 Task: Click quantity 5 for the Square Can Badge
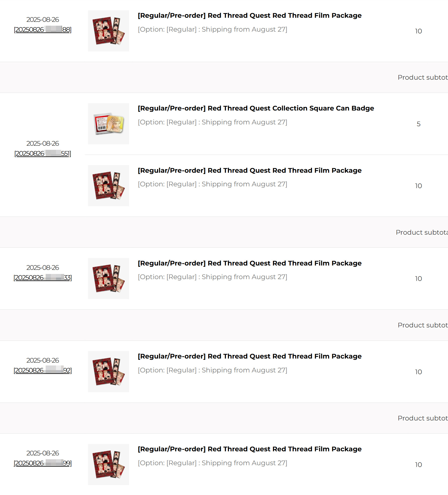coord(418,124)
